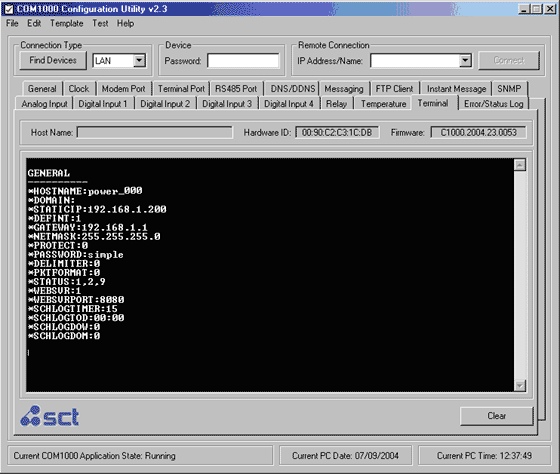This screenshot has width=560, height=474.
Task: Click the STATICIP:192.168.1.200 line
Action: pos(97,209)
